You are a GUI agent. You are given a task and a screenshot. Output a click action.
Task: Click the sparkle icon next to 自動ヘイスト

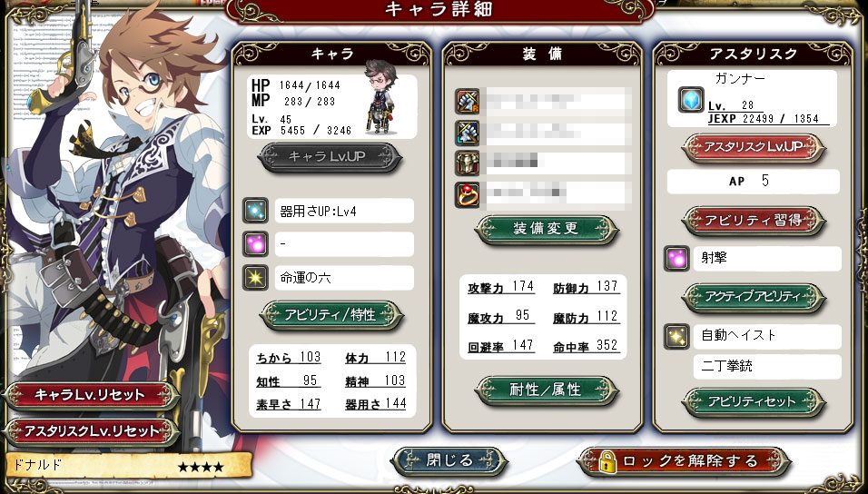tap(676, 336)
